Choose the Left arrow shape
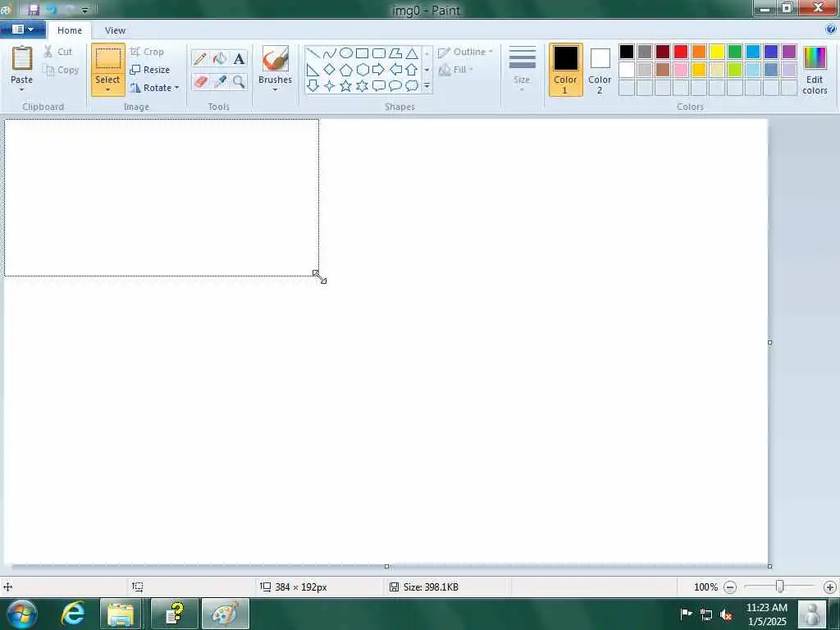840x630 pixels. (x=395, y=70)
